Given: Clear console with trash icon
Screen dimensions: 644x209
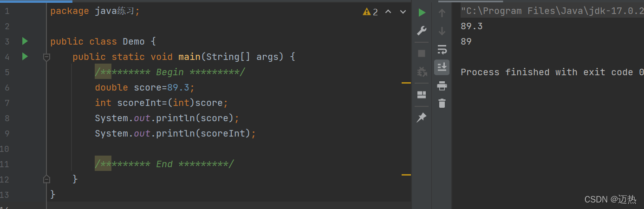Looking at the screenshot, I should point(442,103).
